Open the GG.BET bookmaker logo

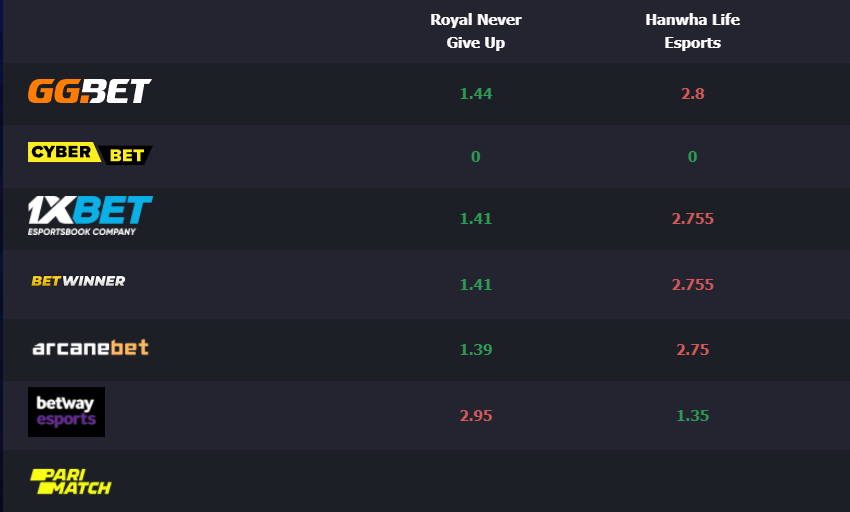click(89, 91)
